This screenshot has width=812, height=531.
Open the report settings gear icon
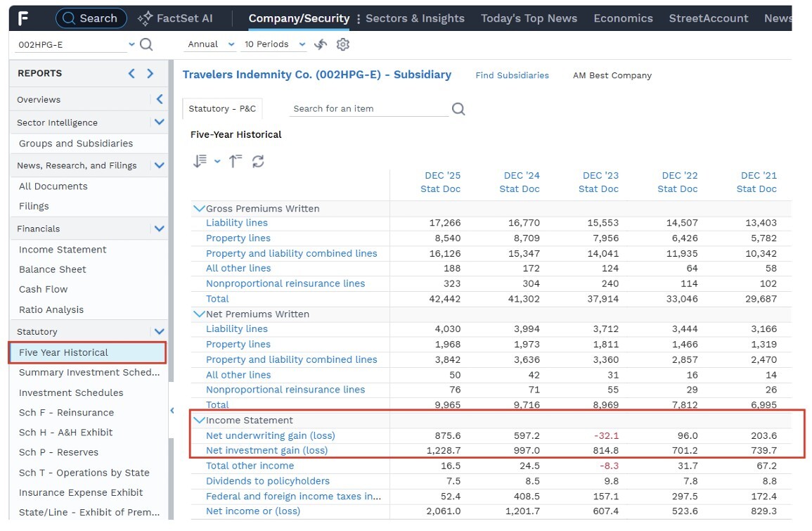[343, 44]
